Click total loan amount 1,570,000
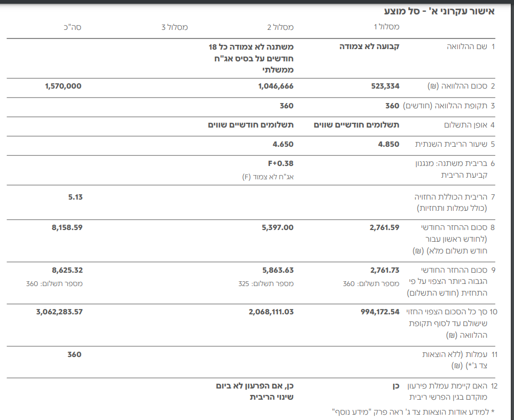This screenshot has width=514, height=420. click(x=63, y=86)
